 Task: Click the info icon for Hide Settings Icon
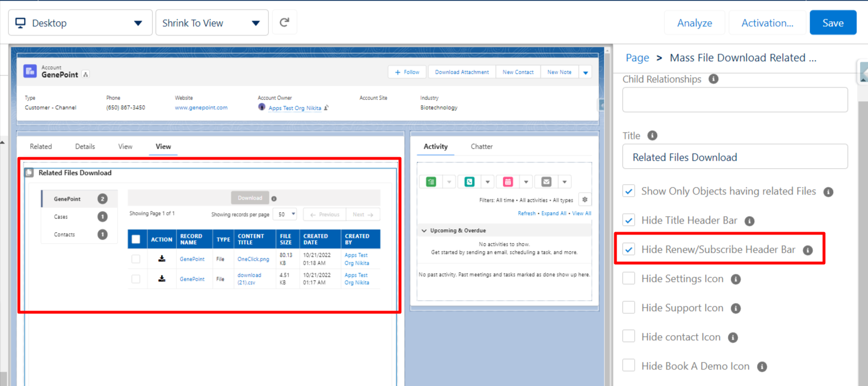(736, 279)
